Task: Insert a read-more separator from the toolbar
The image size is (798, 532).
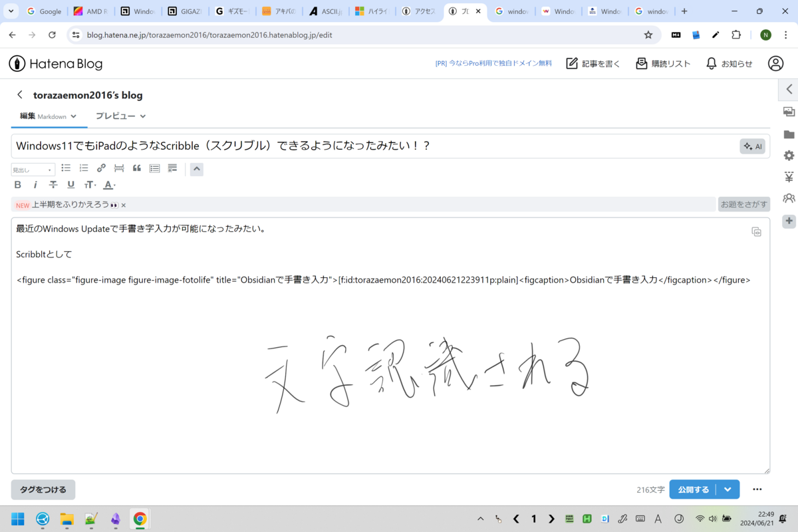Action: [x=119, y=169]
